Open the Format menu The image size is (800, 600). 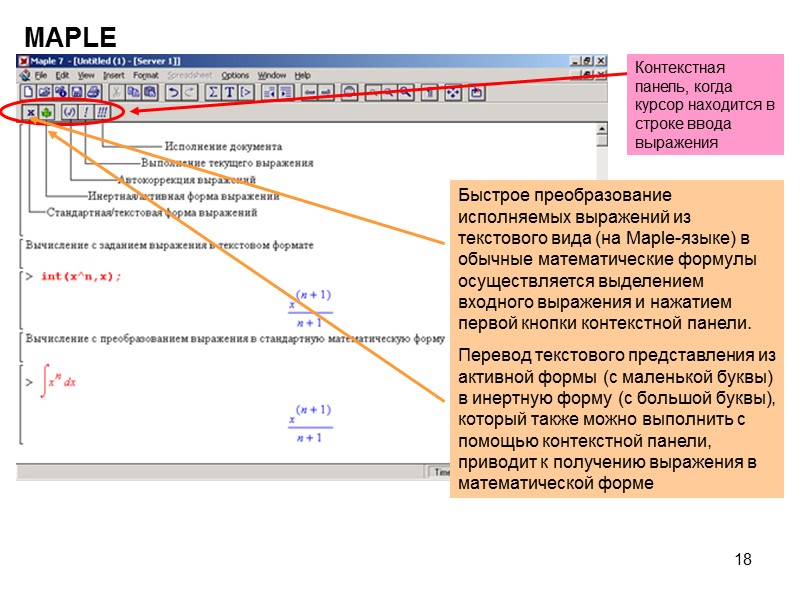click(x=146, y=76)
